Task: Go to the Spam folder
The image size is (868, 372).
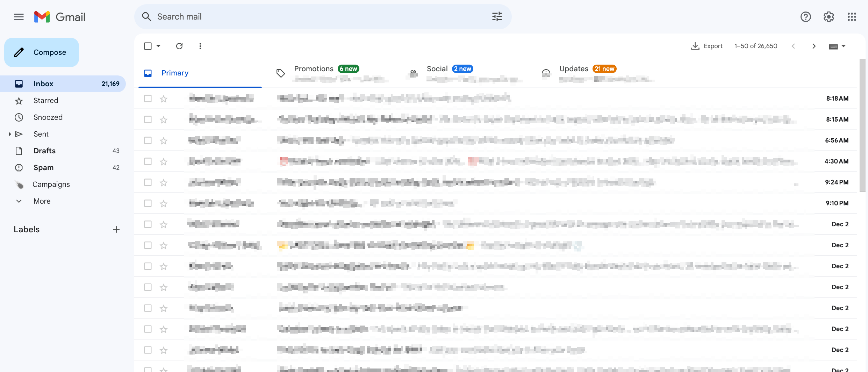Action: click(x=43, y=167)
